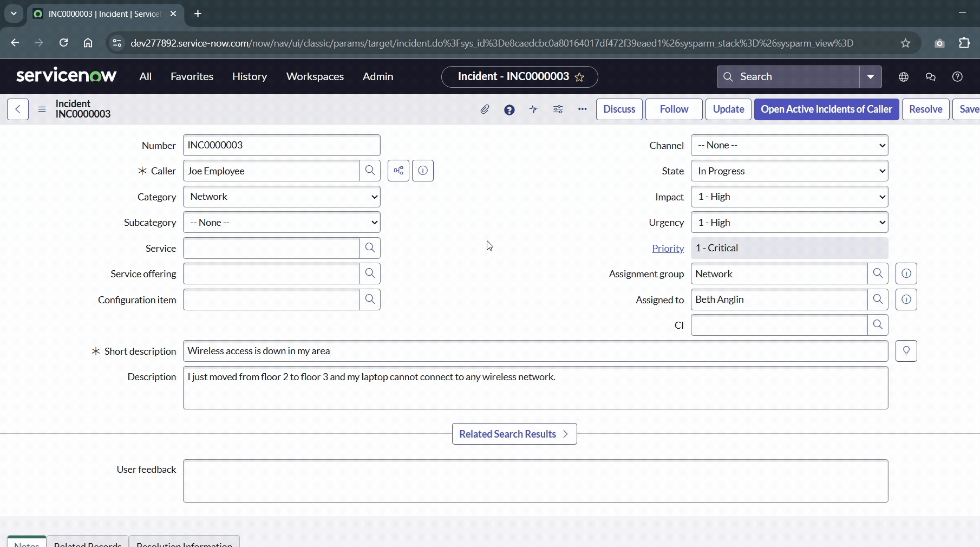Search for a Caller with the magnifier icon
The image size is (980, 547).
point(370,171)
